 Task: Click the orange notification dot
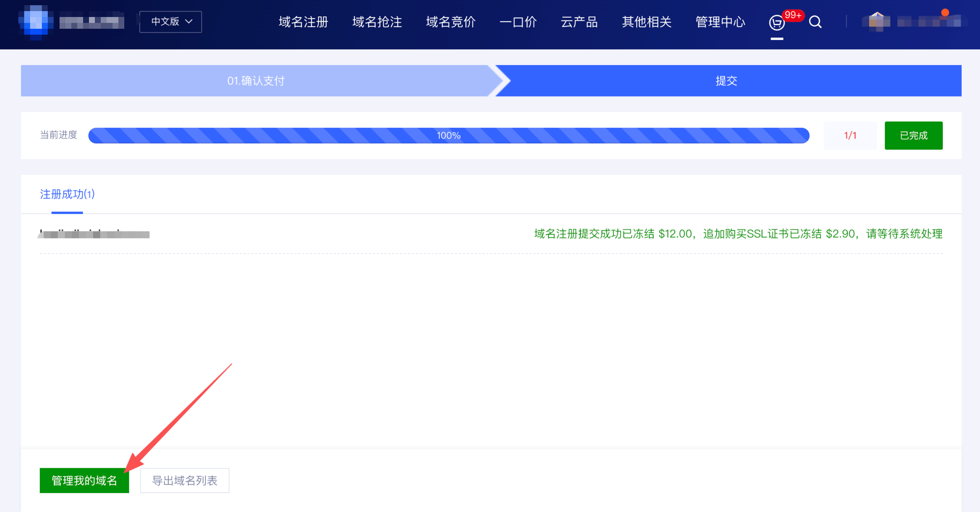point(945,12)
